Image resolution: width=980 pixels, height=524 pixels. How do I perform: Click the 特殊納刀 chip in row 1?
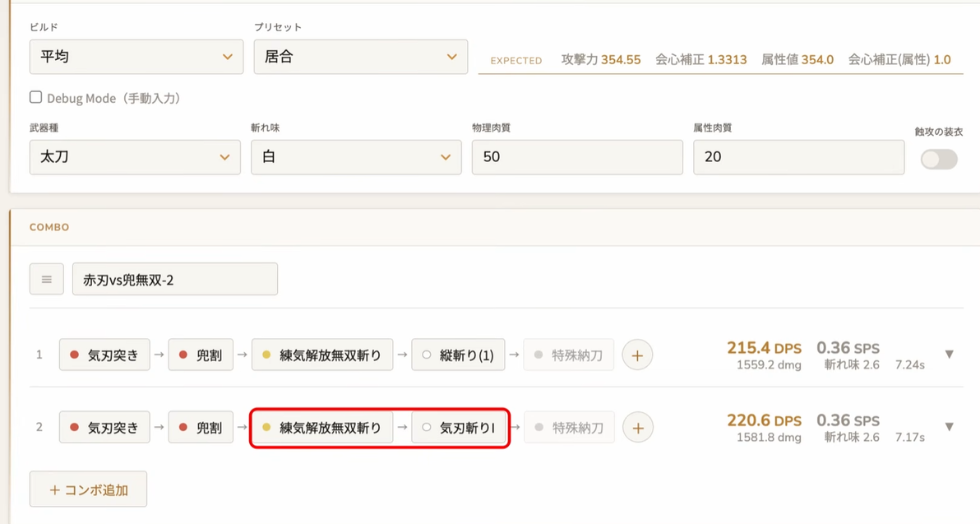569,355
